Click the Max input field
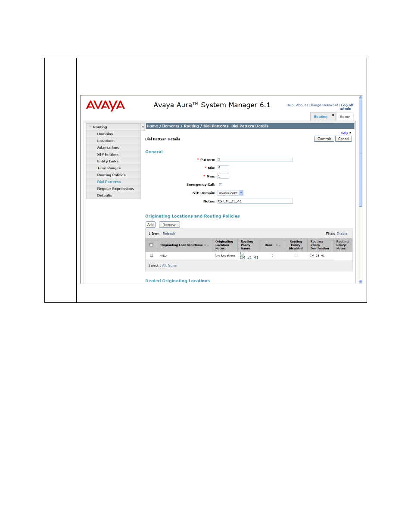411x532 pixels. point(223,176)
